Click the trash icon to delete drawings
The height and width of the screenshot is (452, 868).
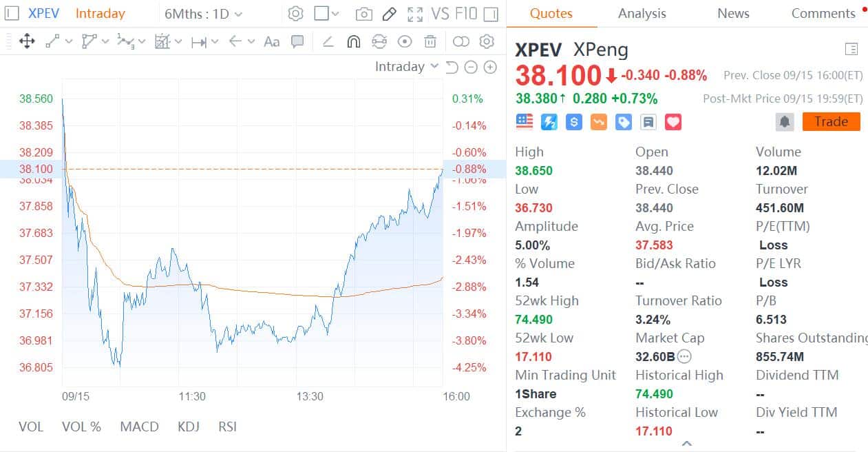[430, 41]
